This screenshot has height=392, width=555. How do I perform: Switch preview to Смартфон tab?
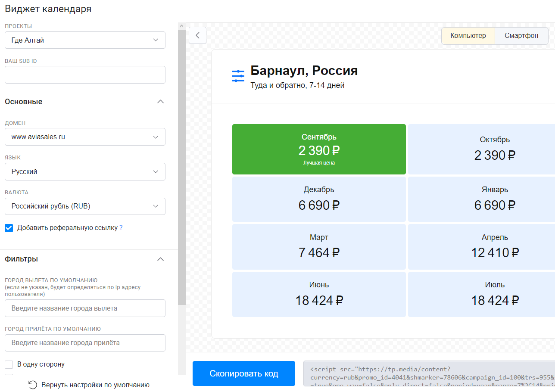[521, 36]
